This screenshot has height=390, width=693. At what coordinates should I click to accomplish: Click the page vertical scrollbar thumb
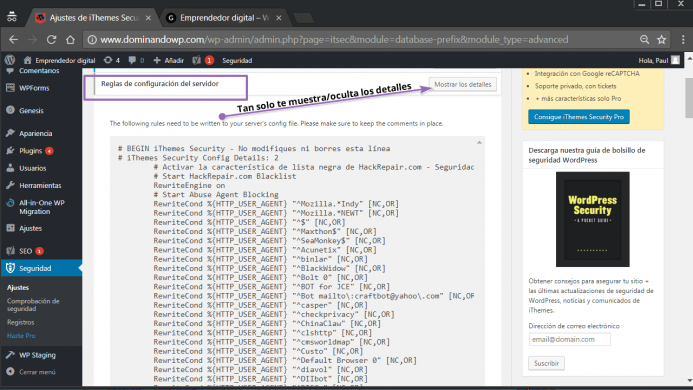coord(689,98)
